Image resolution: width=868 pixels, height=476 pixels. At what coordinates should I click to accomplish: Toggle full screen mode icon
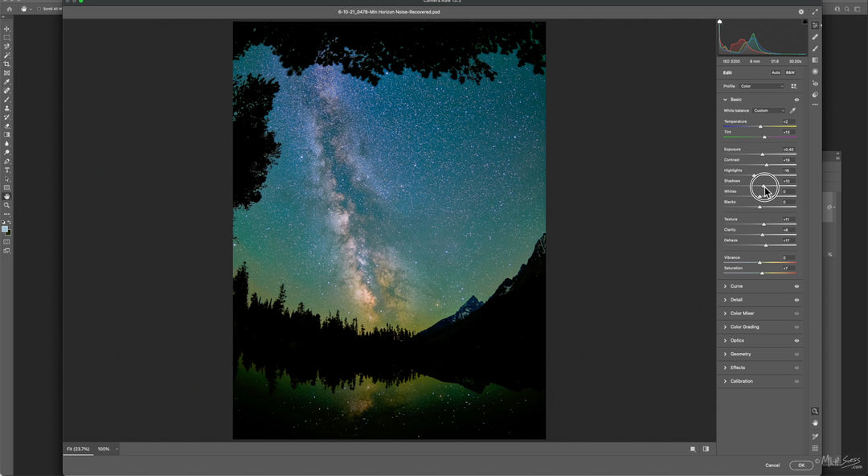coord(815,12)
